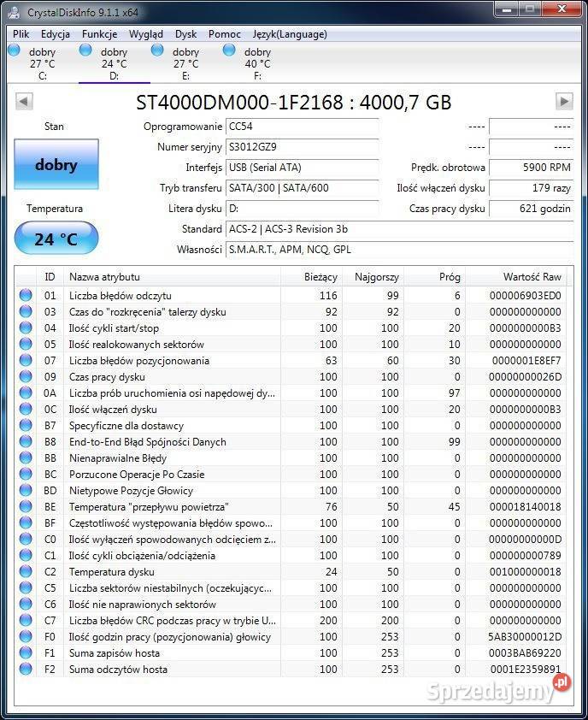Click status orb of attribute 01 read errors
Image resolution: width=588 pixels, height=720 pixels.
(26, 295)
